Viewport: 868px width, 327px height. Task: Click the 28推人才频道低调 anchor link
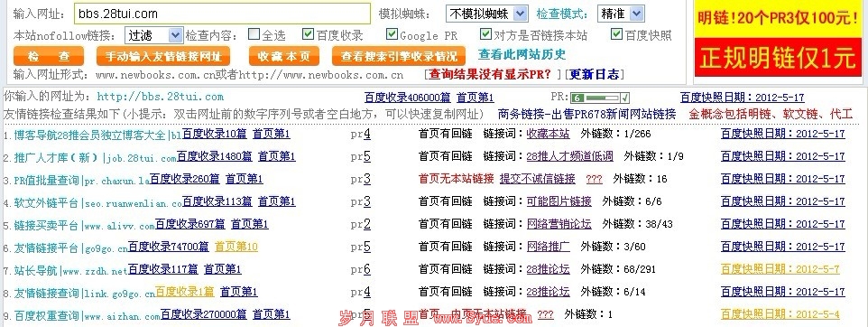569,156
